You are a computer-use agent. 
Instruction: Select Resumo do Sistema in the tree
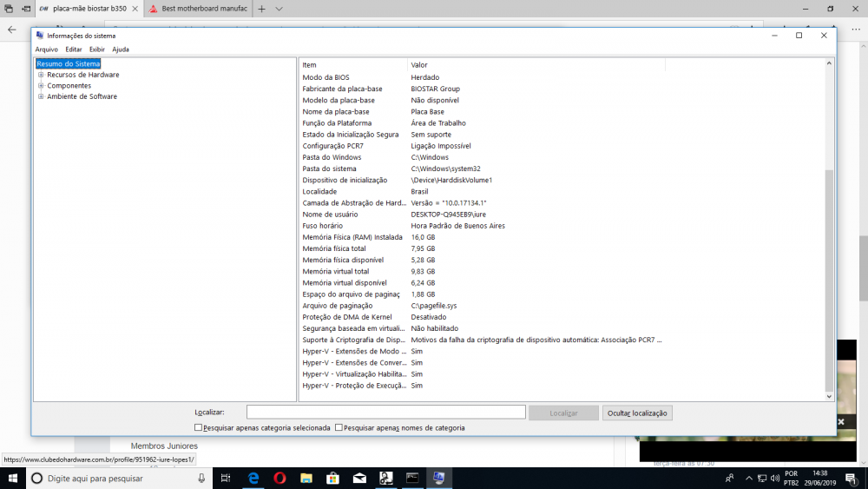[69, 63]
